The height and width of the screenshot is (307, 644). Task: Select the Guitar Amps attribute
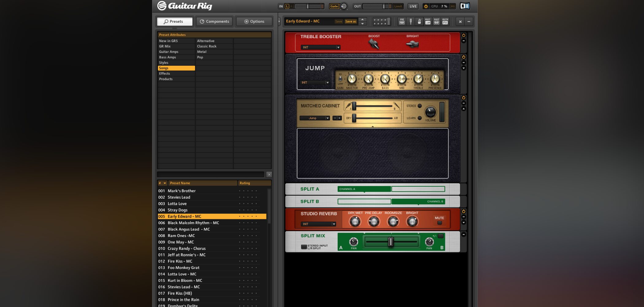pos(176,52)
